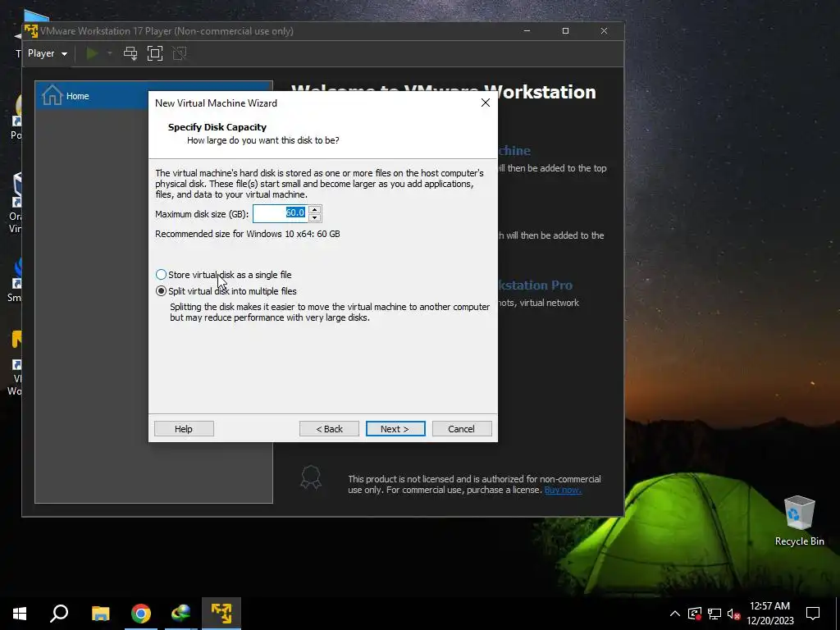Click the muted volume tray icon
The image size is (840, 630).
coord(733,614)
